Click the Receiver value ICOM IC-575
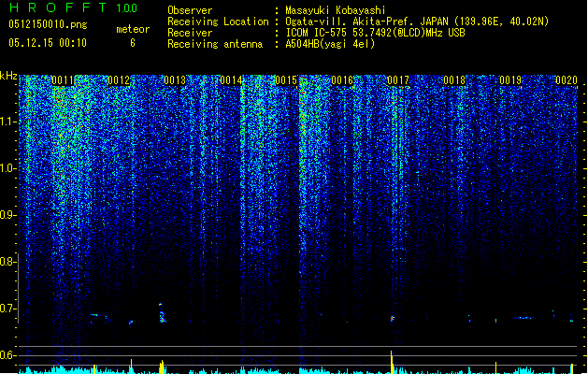 click(x=317, y=33)
